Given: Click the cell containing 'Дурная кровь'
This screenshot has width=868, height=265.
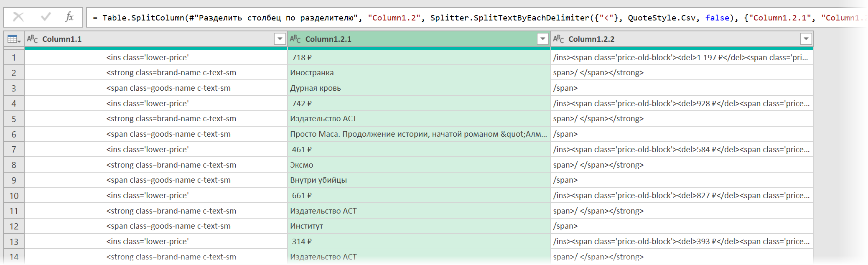Looking at the screenshot, I should pyautogui.click(x=419, y=88).
